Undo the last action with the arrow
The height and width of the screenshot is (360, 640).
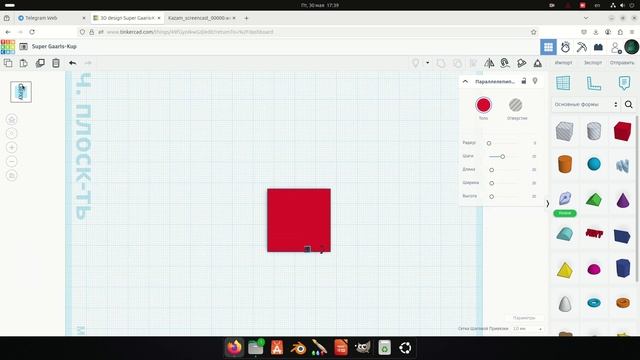(72, 63)
